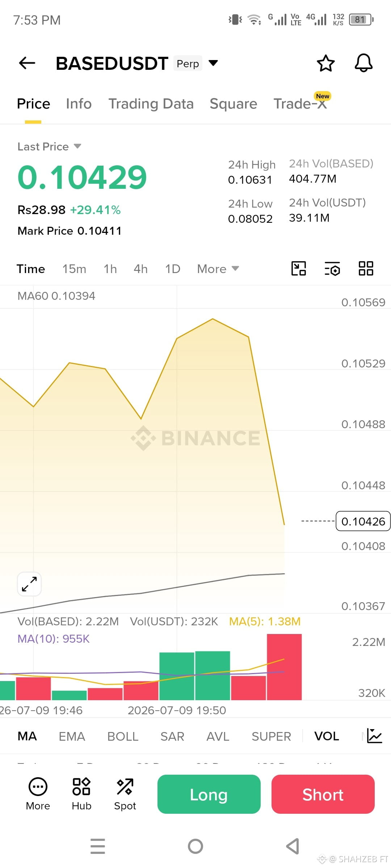Open the Hub icon
The width and height of the screenshot is (391, 868).
(81, 794)
